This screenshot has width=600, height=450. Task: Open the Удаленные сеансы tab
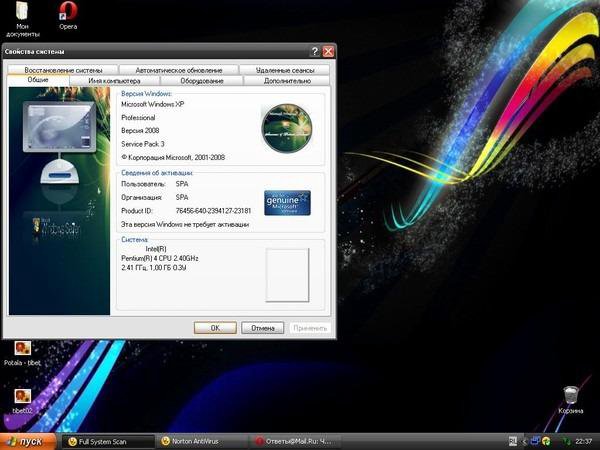pyautogui.click(x=285, y=70)
